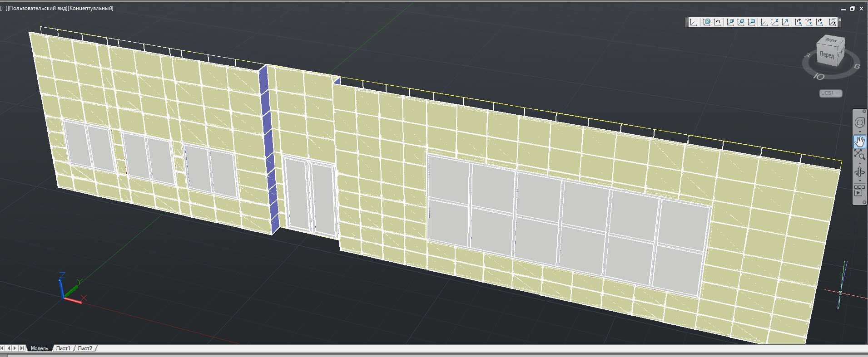Click the World UCS globe icon
Viewport: 868px width, 357px height.
click(x=707, y=22)
